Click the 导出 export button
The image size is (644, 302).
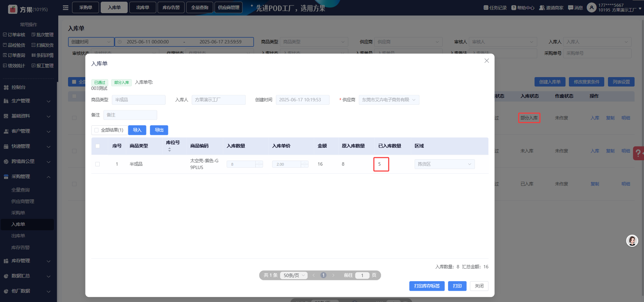coord(159,130)
